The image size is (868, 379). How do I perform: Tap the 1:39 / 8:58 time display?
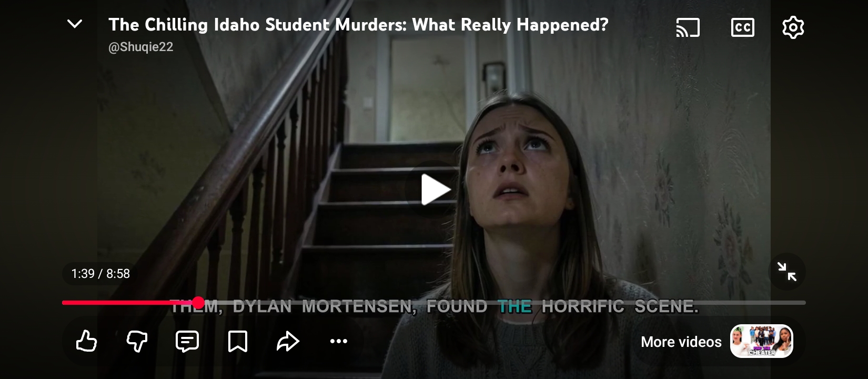[100, 274]
